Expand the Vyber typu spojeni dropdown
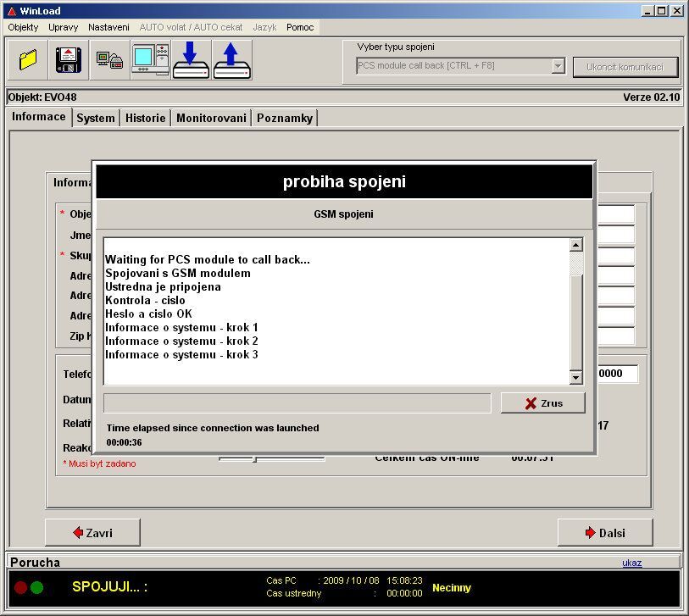The height and width of the screenshot is (616, 689). [x=558, y=66]
